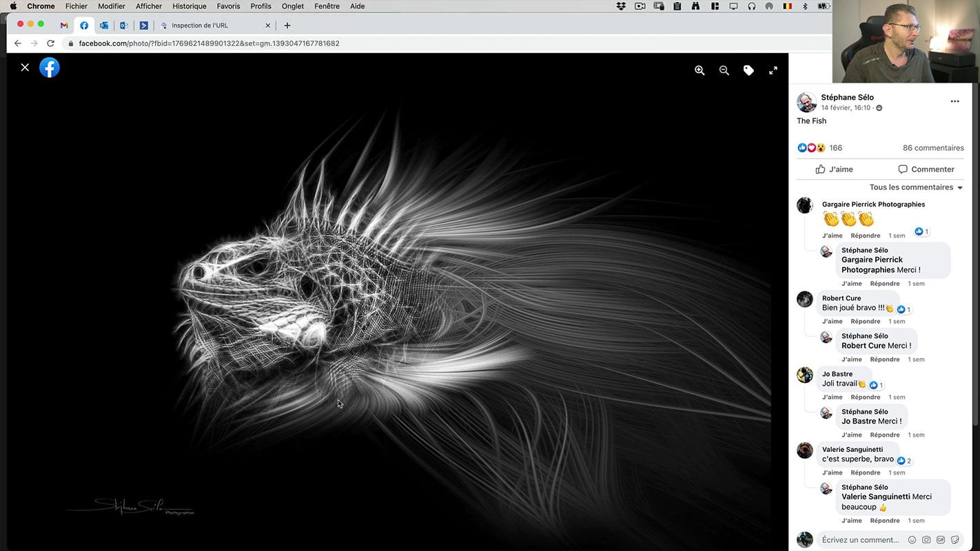The height and width of the screenshot is (551, 980).
Task: Open the Historique menu
Action: 189,6
